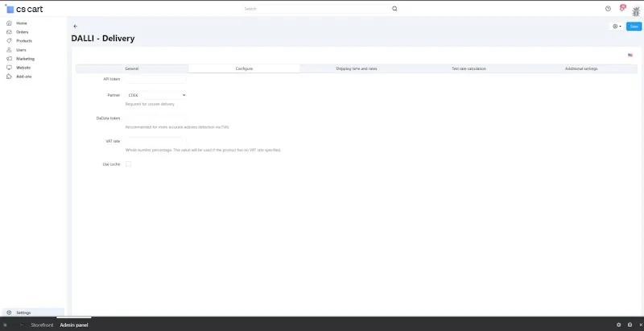The width and height of the screenshot is (644, 331).
Task: Open the bottom bar gear settings icon
Action: click(618, 325)
